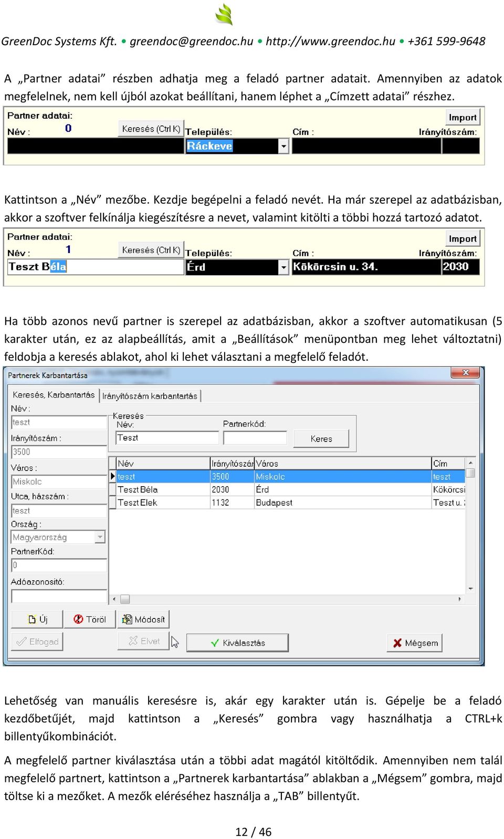Click the Név field containing Teszt Béla

[96, 267]
